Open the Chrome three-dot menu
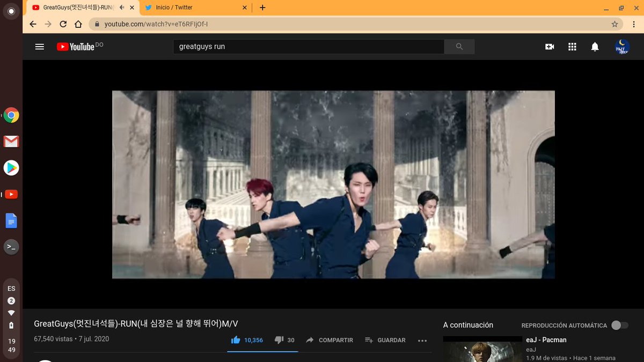 (x=633, y=24)
